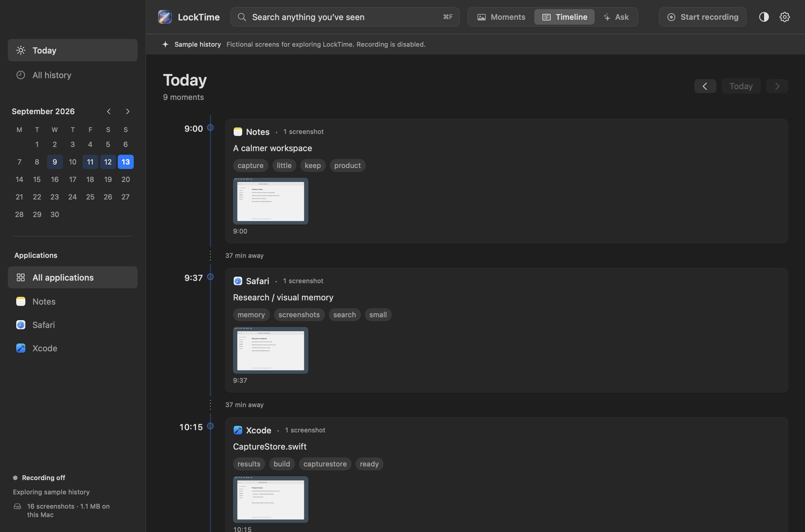Select September 13 in the calendar
This screenshot has width=805, height=532.
click(126, 162)
